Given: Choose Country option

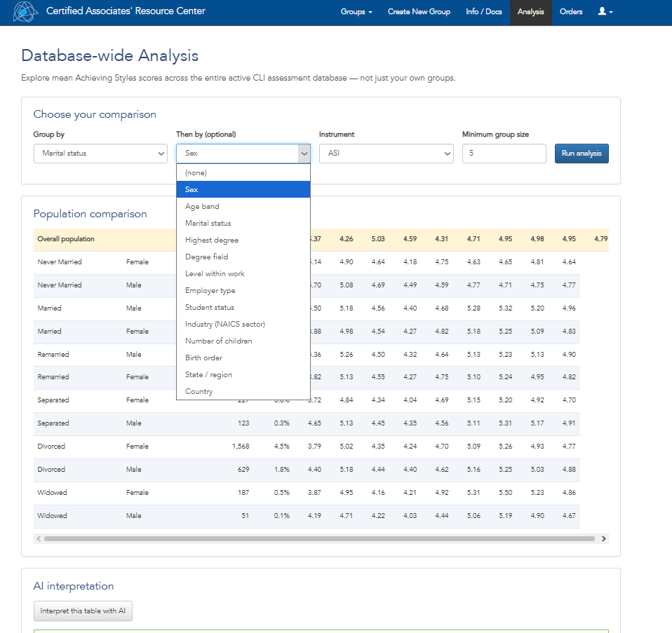Looking at the screenshot, I should [x=243, y=391].
